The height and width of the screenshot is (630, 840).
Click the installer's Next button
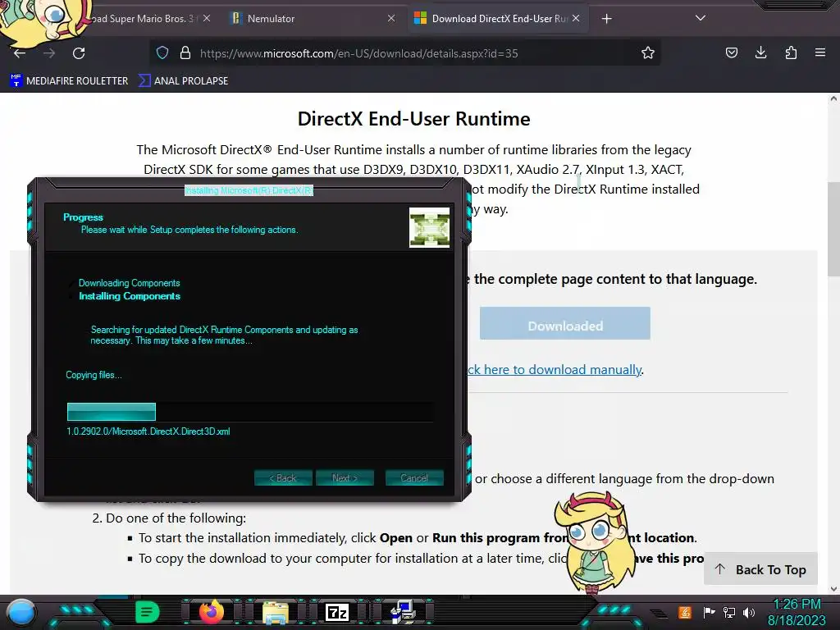tap(345, 478)
